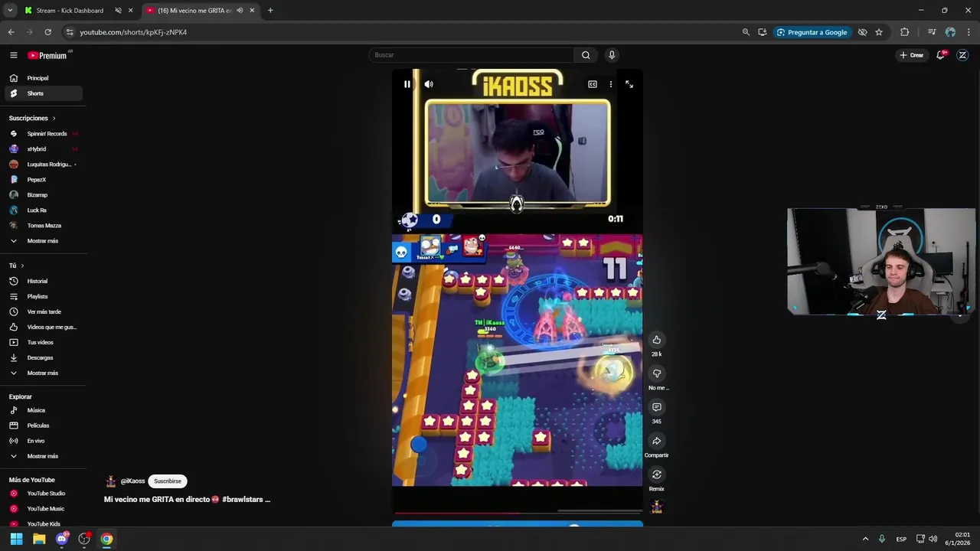
Task: Select the Mi vecino me GRITA tab
Action: coord(201,11)
